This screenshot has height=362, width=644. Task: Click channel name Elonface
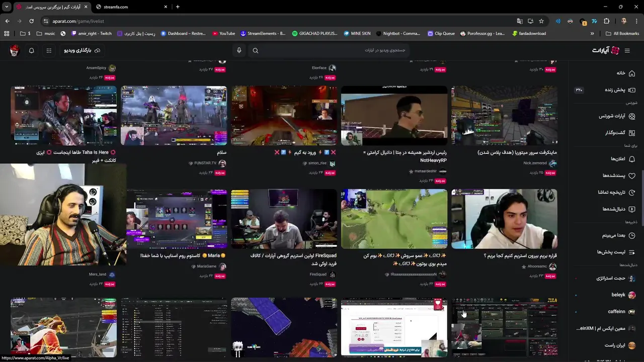coord(319,68)
